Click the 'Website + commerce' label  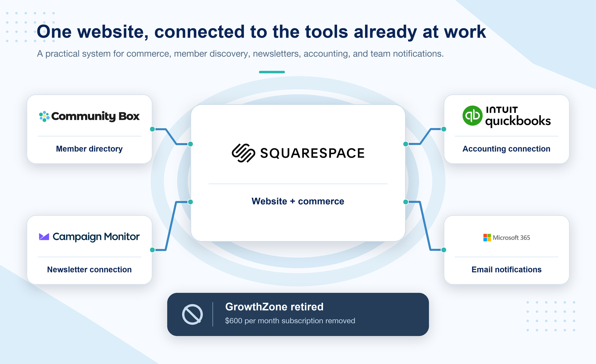coord(298,201)
